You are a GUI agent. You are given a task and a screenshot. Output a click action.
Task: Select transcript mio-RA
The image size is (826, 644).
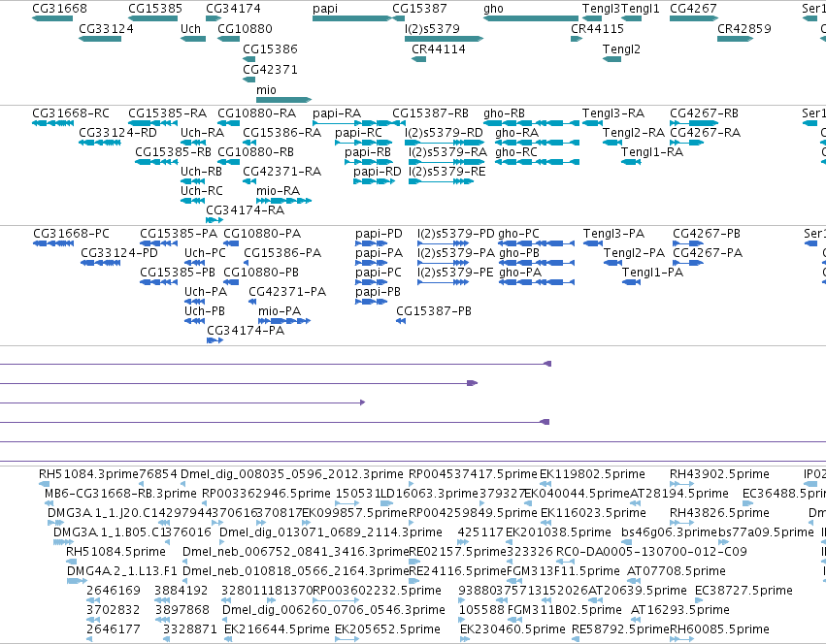[x=279, y=191]
